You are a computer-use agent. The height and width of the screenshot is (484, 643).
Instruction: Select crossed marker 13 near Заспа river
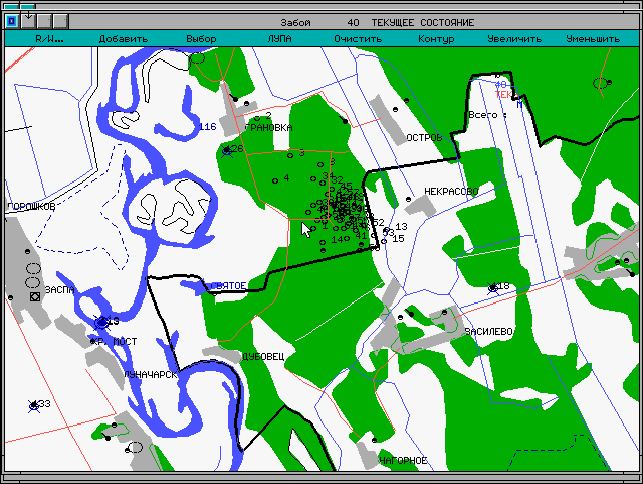pos(101,322)
